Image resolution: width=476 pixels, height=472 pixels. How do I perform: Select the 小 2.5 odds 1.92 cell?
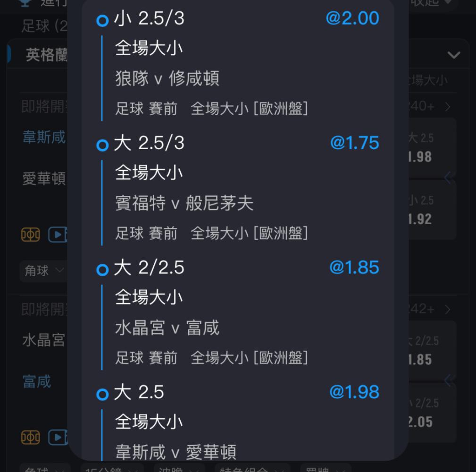[x=432, y=210]
